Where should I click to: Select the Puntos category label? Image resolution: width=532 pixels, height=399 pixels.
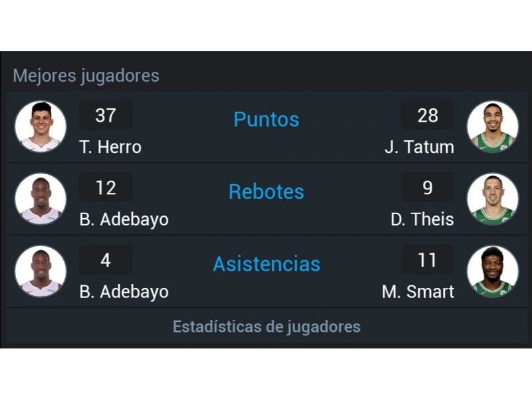[x=267, y=120]
